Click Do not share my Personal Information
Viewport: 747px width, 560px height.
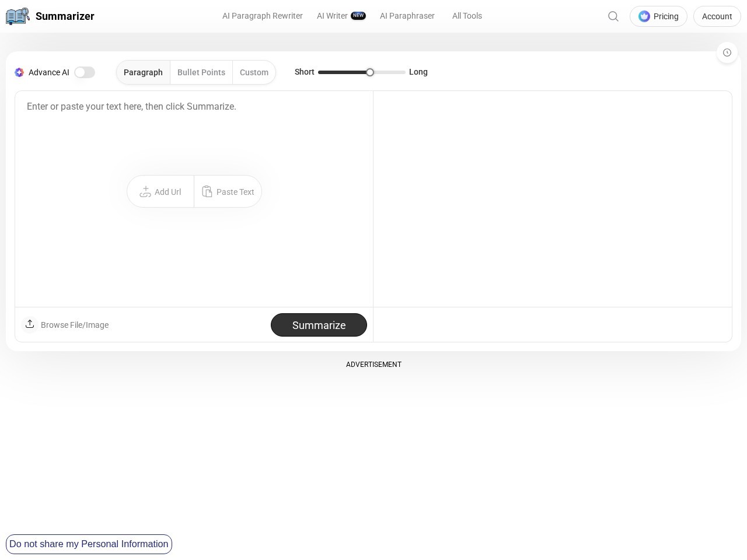pos(89,544)
